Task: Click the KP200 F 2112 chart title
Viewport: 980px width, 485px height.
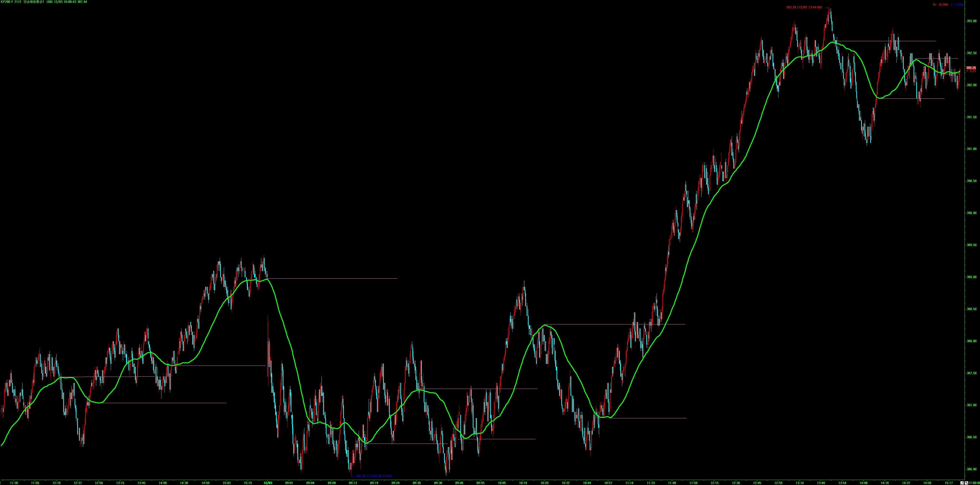Action: click(x=11, y=2)
